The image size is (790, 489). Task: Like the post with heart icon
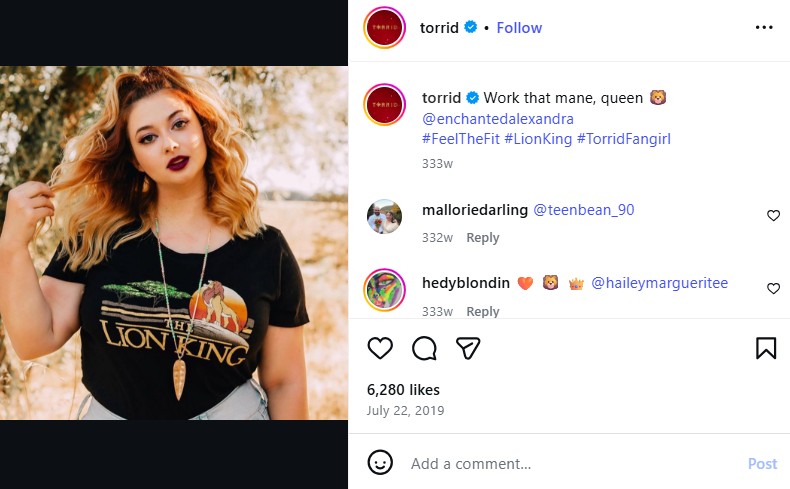pos(380,348)
